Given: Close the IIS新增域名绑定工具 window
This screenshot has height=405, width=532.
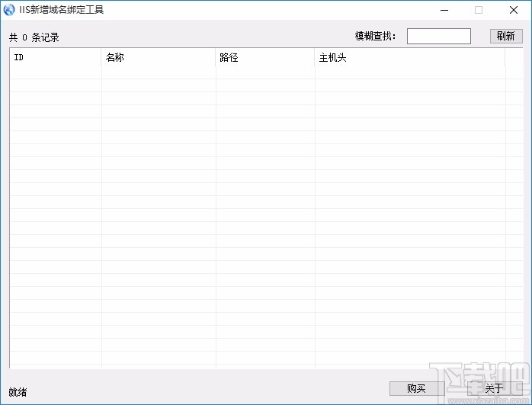Looking at the screenshot, I should point(514,10).
